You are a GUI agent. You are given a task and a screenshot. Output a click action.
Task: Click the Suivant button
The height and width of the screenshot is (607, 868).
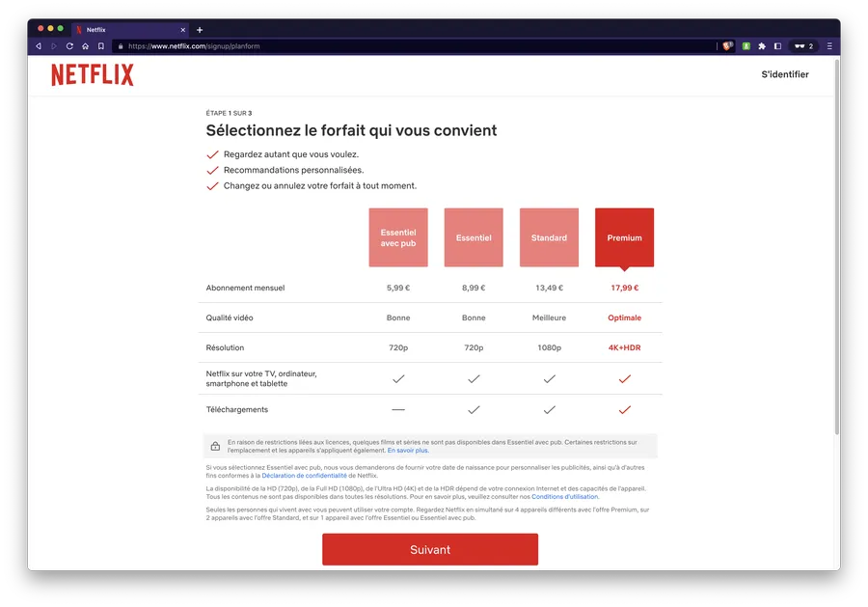(430, 549)
